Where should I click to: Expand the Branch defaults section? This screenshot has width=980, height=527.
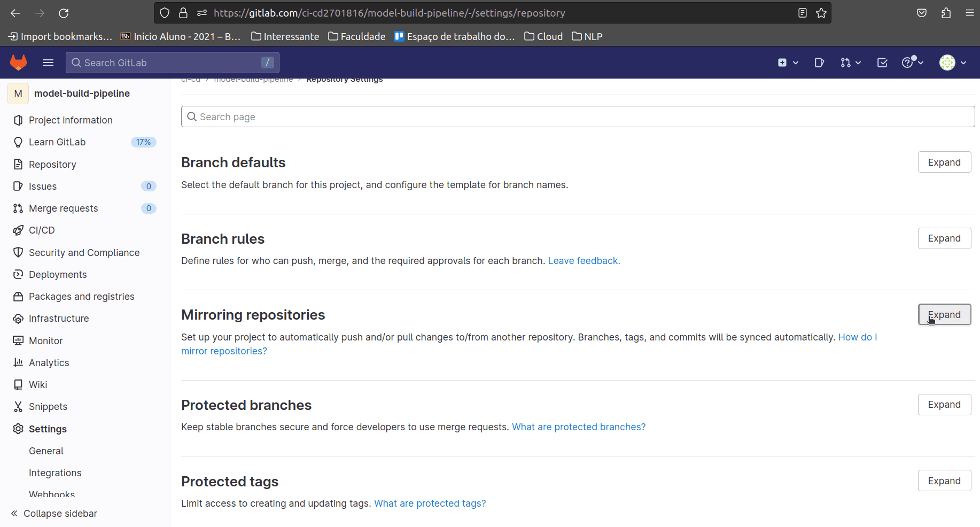pyautogui.click(x=944, y=162)
